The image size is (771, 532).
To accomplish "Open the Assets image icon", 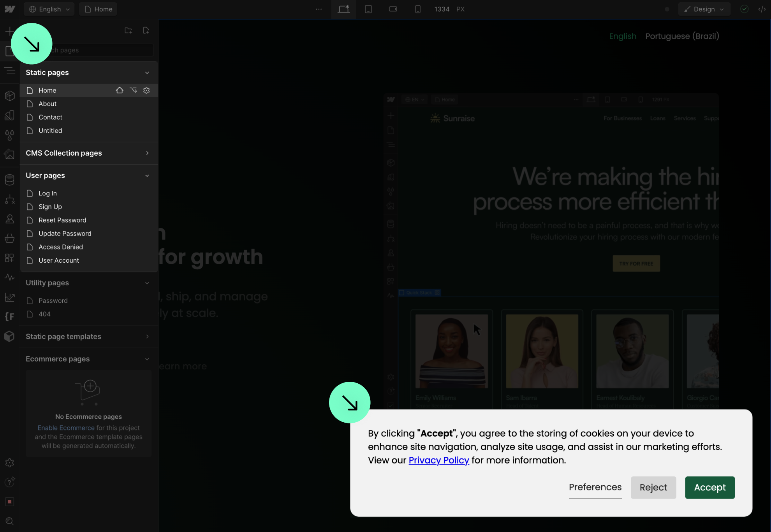I will (10, 155).
